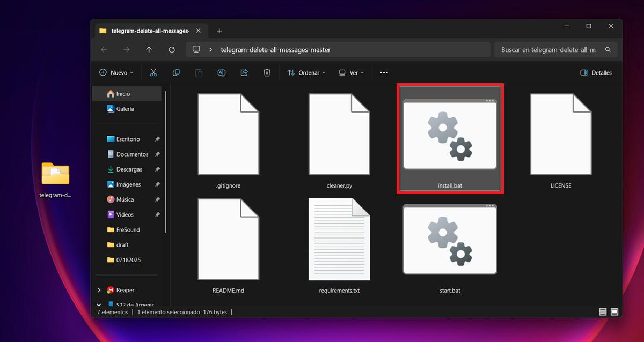Click the Copy icon in toolbar

click(x=176, y=72)
